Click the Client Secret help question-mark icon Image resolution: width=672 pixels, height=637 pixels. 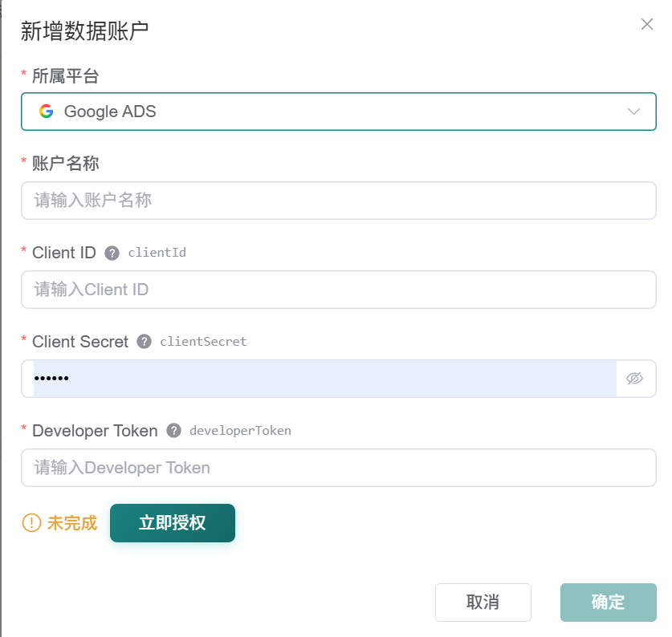144,342
